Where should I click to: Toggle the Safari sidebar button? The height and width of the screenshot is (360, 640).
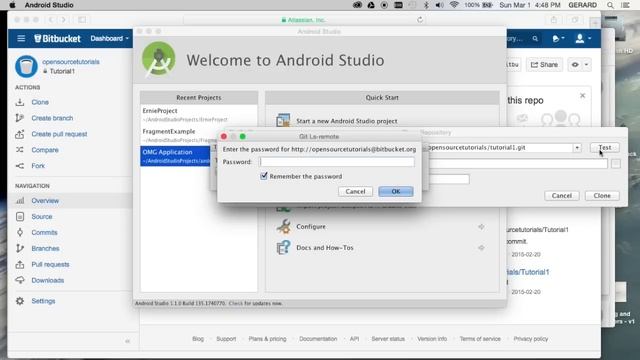(82, 20)
